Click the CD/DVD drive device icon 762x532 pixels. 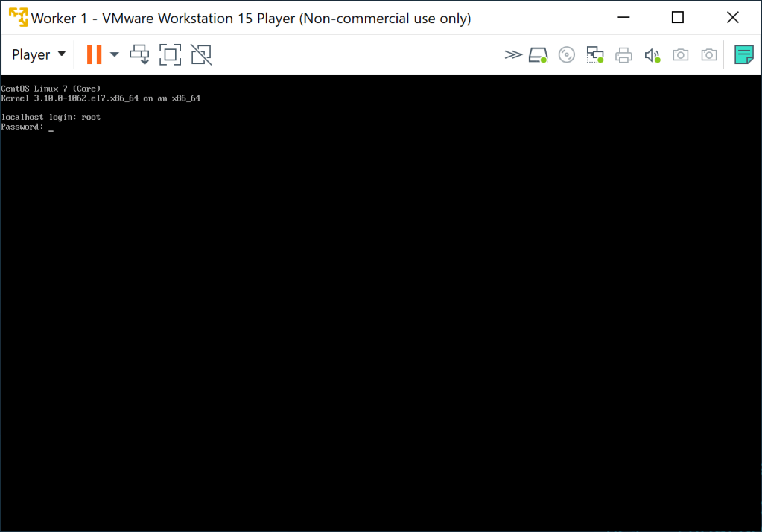tap(566, 54)
